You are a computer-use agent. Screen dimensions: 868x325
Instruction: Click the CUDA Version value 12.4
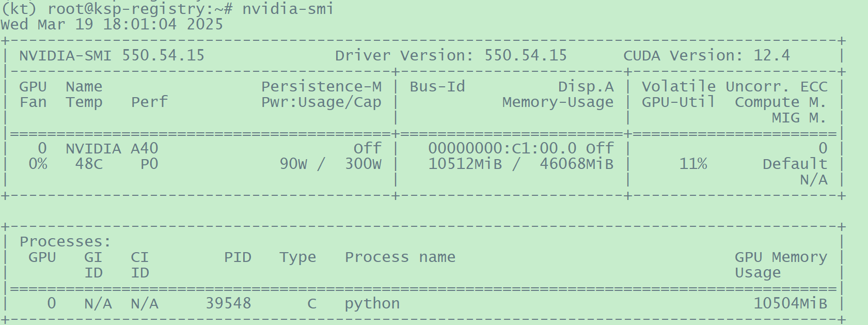pyautogui.click(x=771, y=55)
